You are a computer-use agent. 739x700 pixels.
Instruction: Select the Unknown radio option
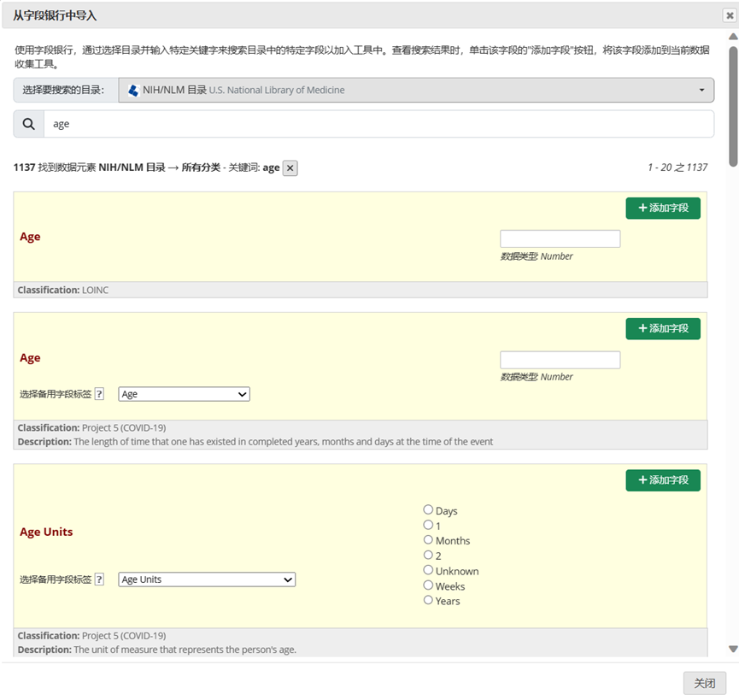[428, 570]
